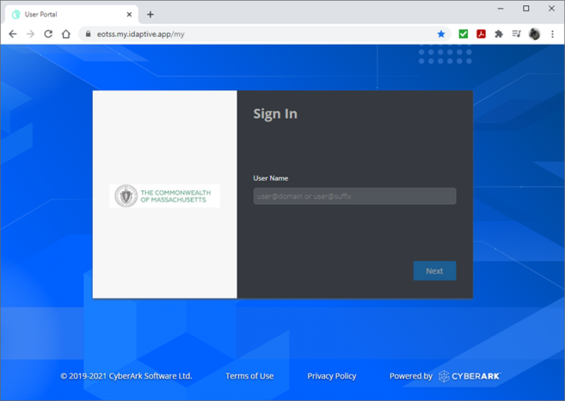The image size is (565, 401).
Task: Bookmark this page with the star icon
Action: pos(441,34)
